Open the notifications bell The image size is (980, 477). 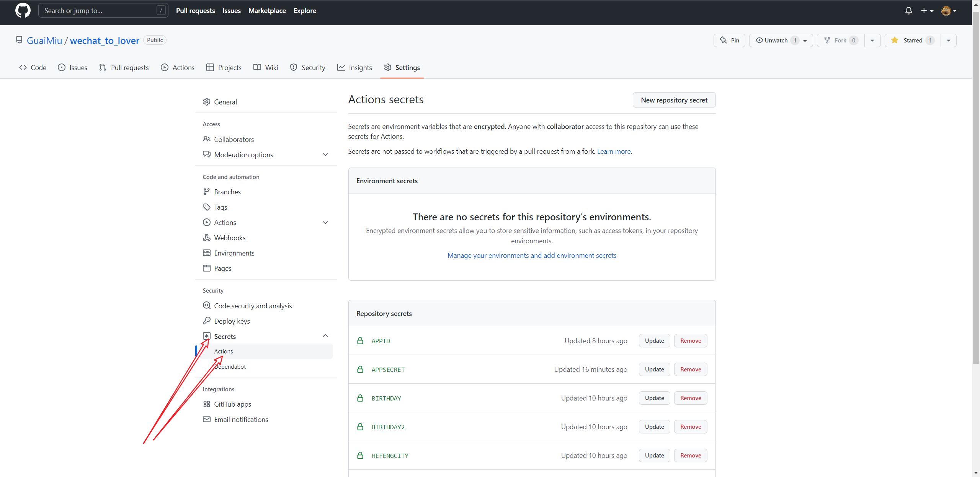[x=908, y=11]
